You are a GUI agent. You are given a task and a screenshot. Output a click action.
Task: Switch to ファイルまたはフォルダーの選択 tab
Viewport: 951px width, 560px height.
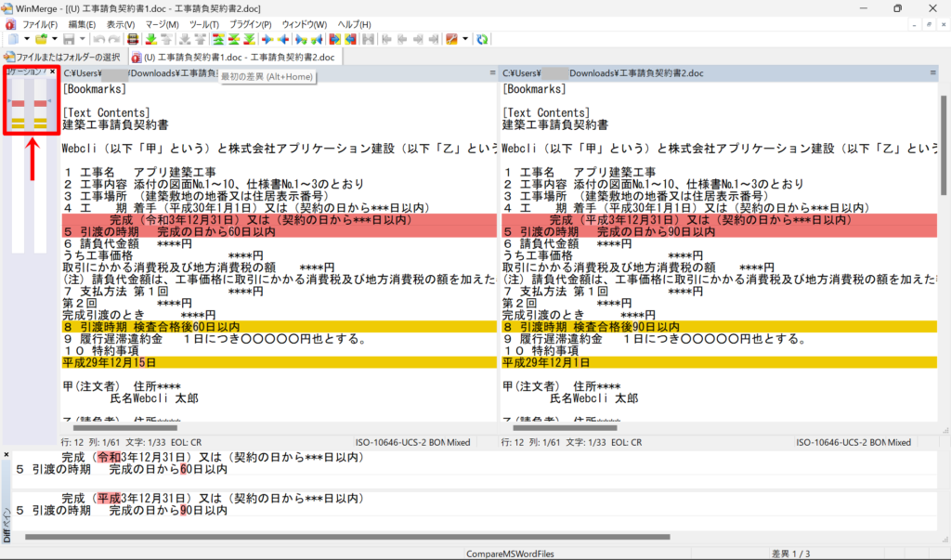[x=63, y=57]
